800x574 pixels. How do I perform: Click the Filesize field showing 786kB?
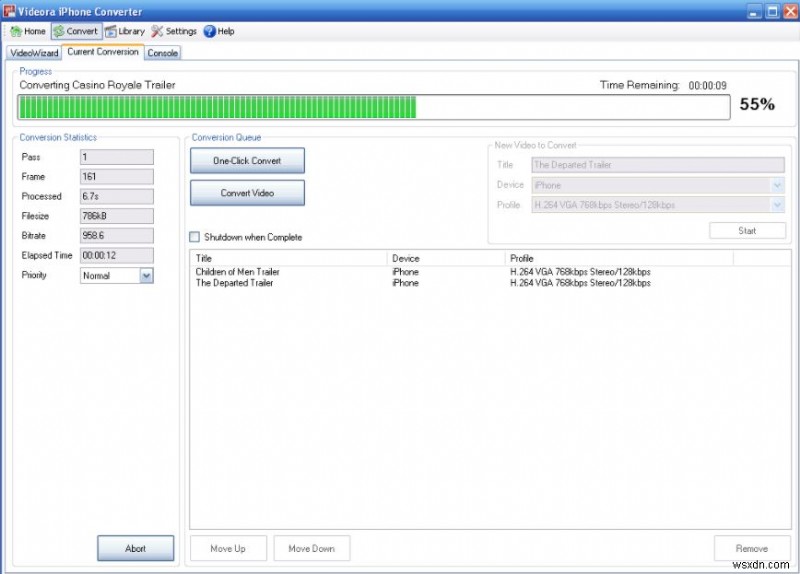point(117,216)
